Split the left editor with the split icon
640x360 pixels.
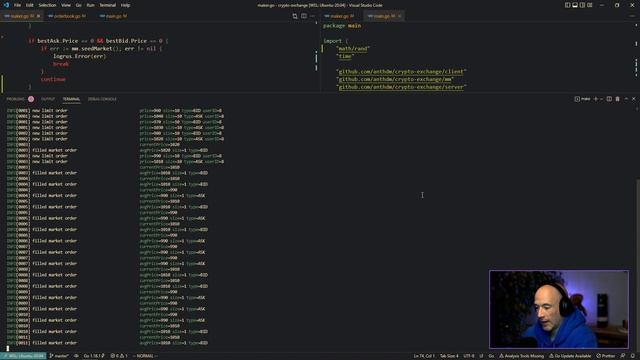click(304, 16)
